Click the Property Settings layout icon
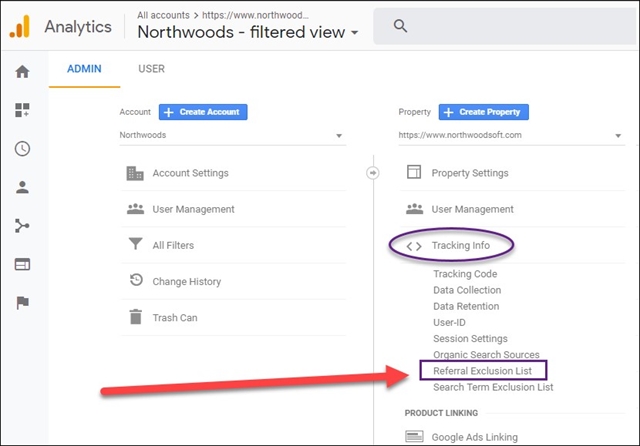 coord(414,172)
